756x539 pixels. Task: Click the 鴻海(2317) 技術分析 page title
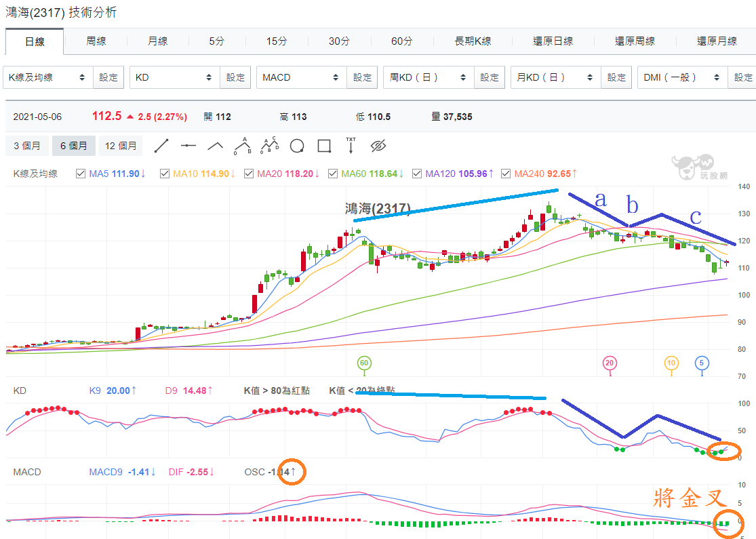61,12
